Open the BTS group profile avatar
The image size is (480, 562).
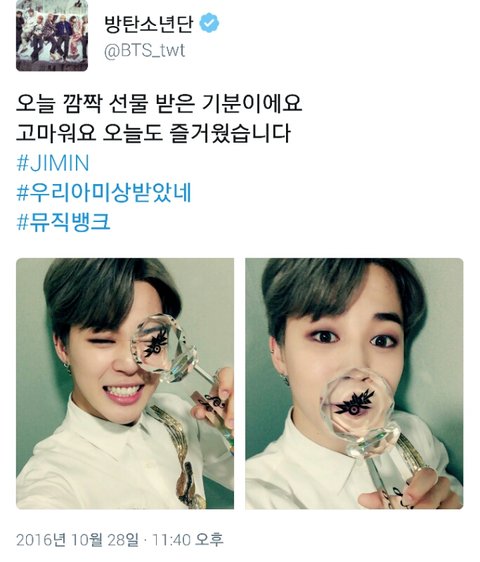point(52,35)
